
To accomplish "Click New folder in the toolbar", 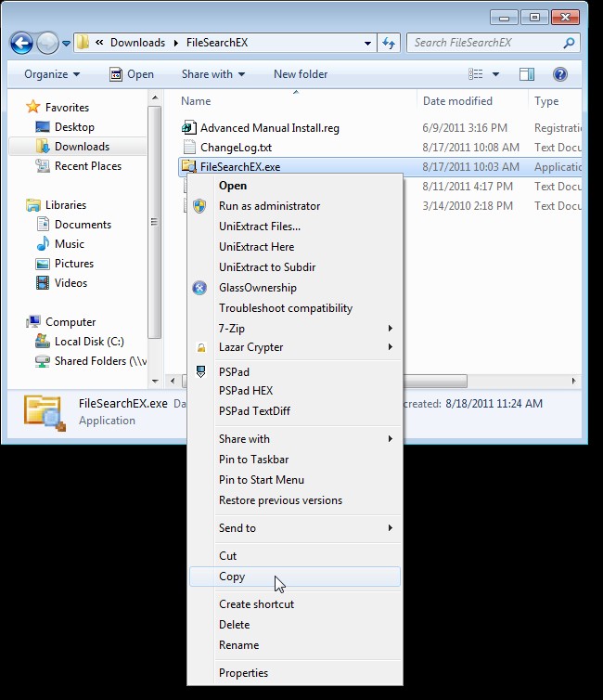I will coord(301,74).
